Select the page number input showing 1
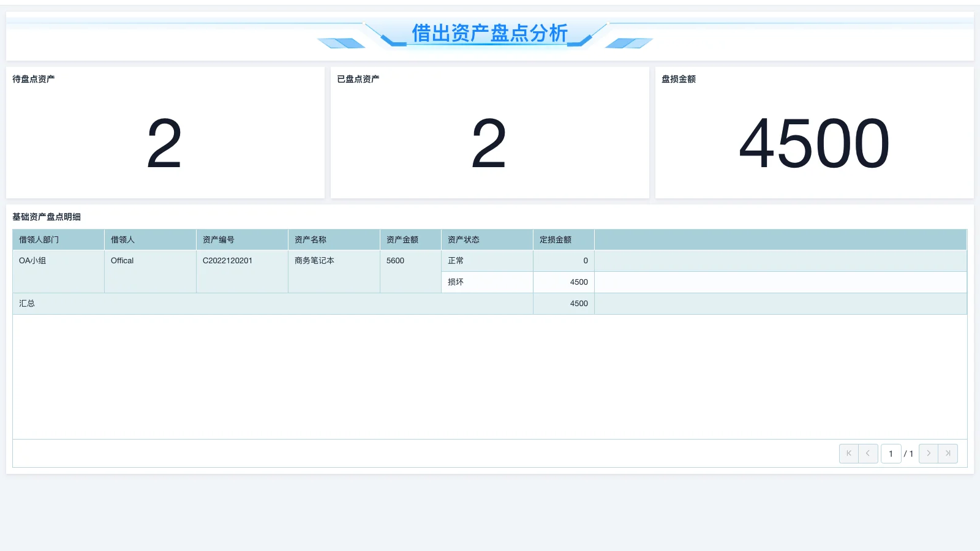Image resolution: width=980 pixels, height=551 pixels. click(891, 453)
